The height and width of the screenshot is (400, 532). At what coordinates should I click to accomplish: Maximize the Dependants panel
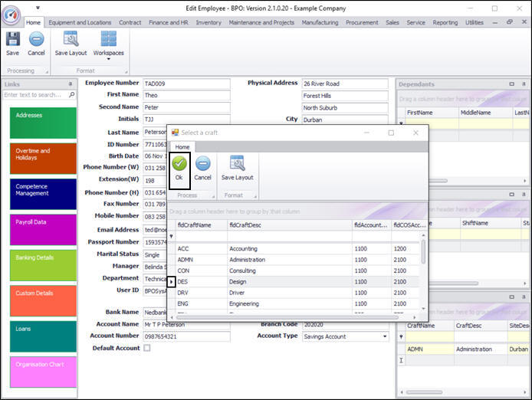[511, 84]
